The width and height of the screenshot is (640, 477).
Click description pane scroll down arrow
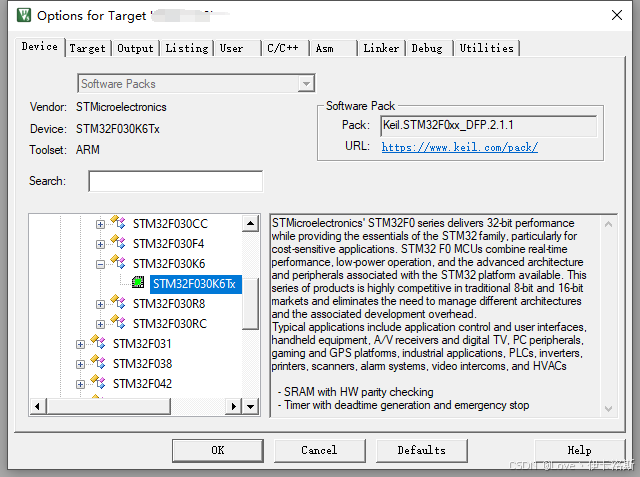(x=608, y=408)
